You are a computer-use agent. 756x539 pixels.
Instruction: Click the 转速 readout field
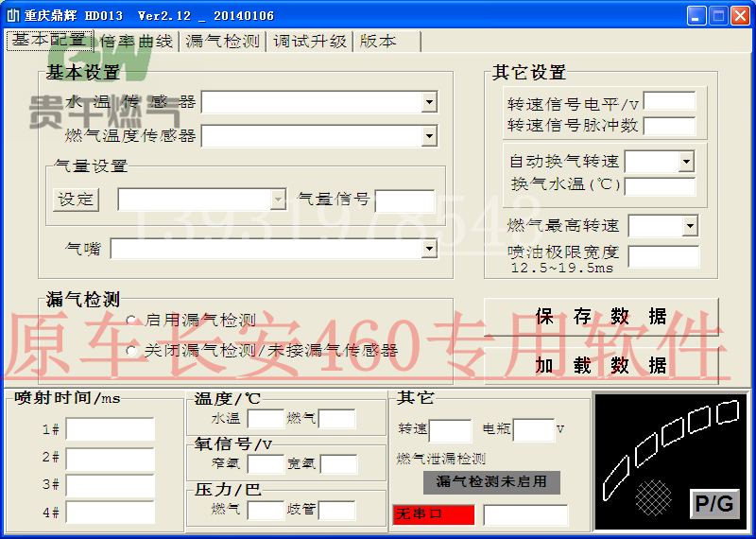point(451,430)
